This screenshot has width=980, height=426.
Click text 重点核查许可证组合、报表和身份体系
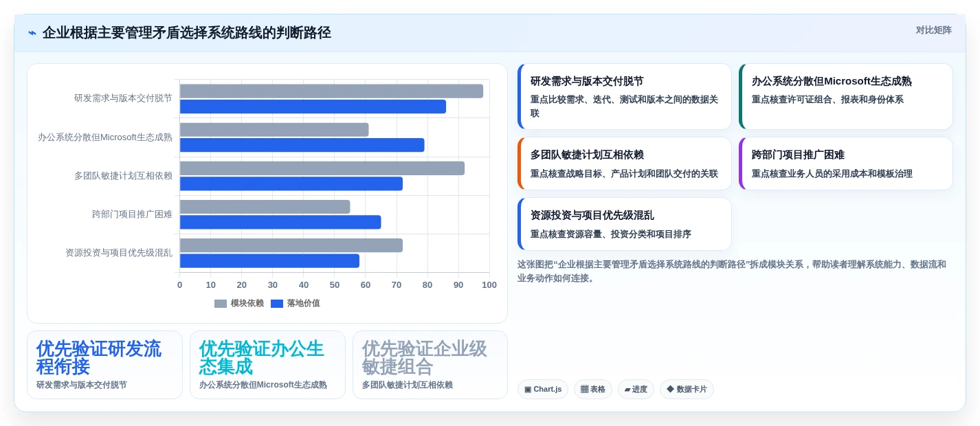pyautogui.click(x=827, y=100)
